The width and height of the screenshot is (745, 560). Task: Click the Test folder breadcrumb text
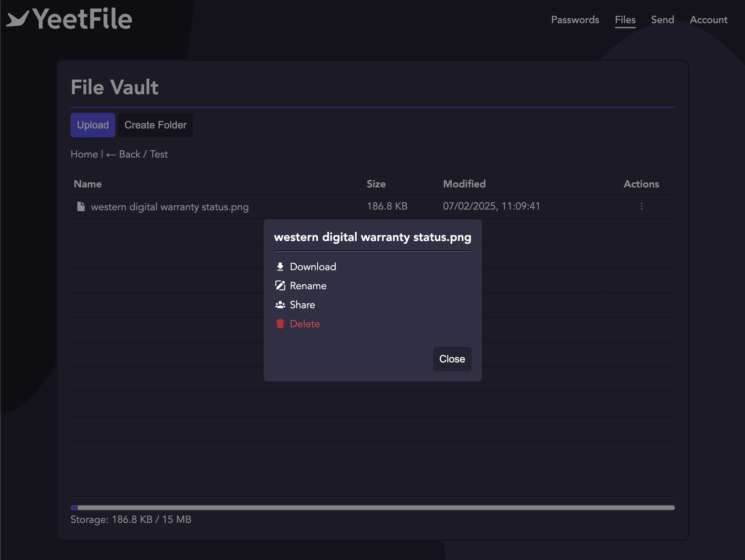point(159,154)
